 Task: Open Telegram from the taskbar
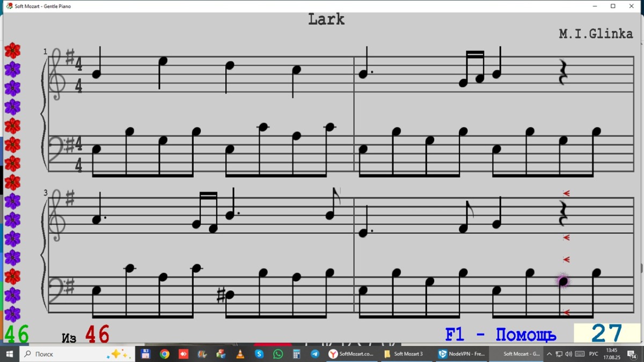pos(315,354)
